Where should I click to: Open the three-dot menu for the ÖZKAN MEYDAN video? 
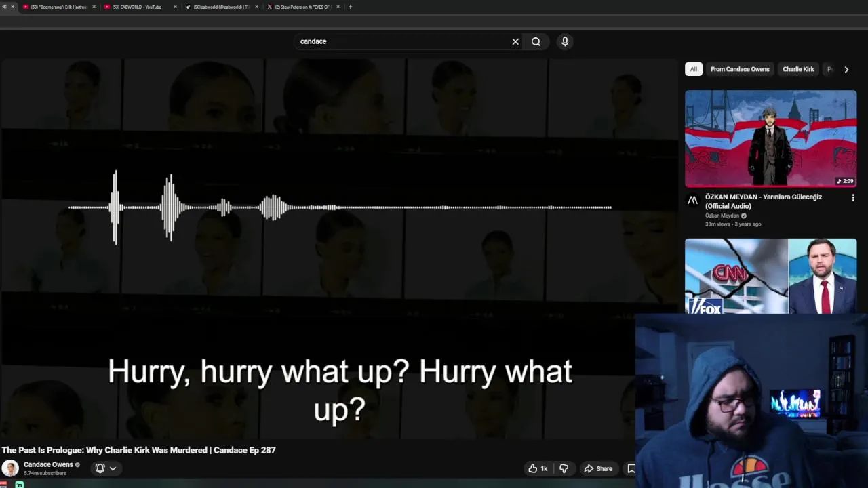tap(853, 198)
